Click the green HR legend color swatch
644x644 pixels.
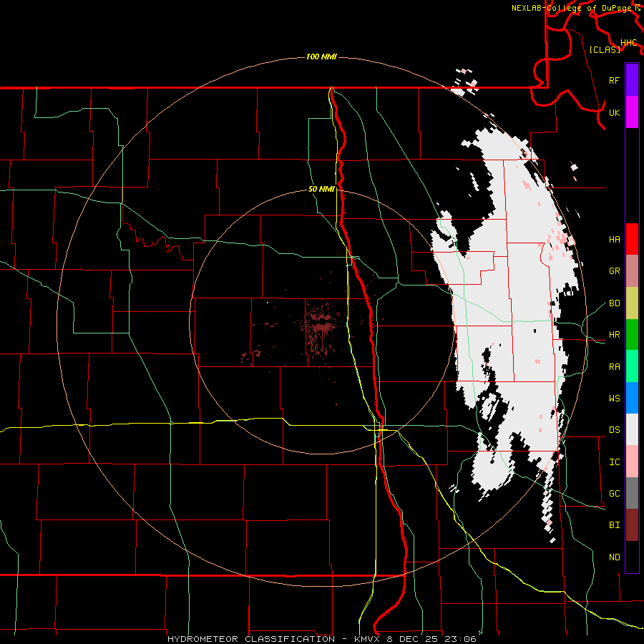click(x=632, y=334)
